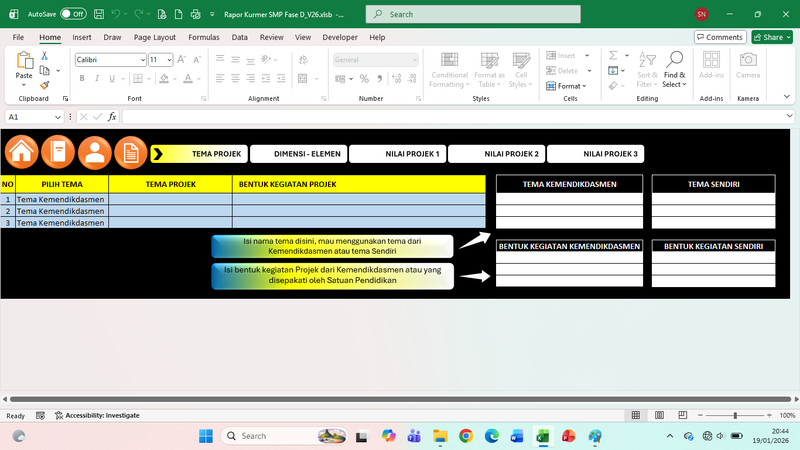Toggle the AutoSave switch

[x=72, y=15]
